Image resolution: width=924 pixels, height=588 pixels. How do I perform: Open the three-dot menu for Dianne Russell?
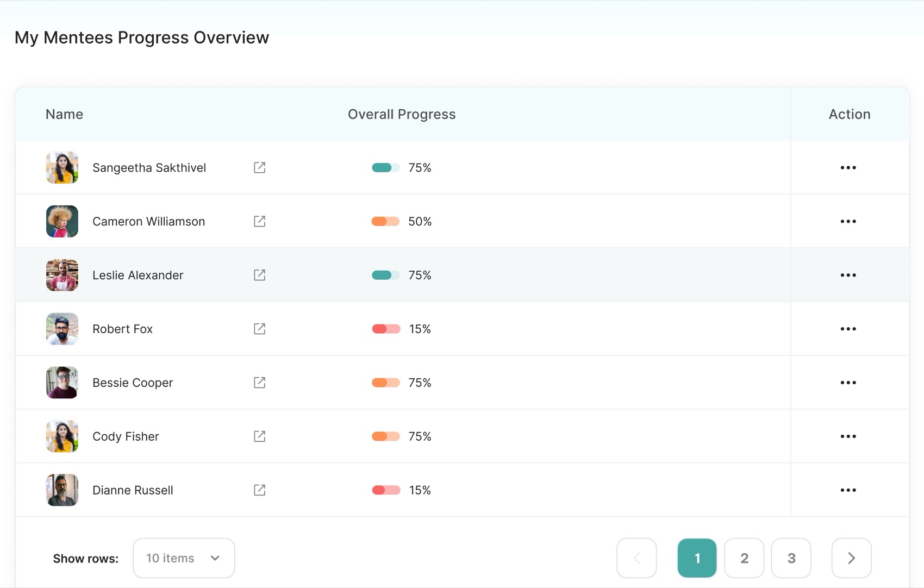(x=848, y=490)
